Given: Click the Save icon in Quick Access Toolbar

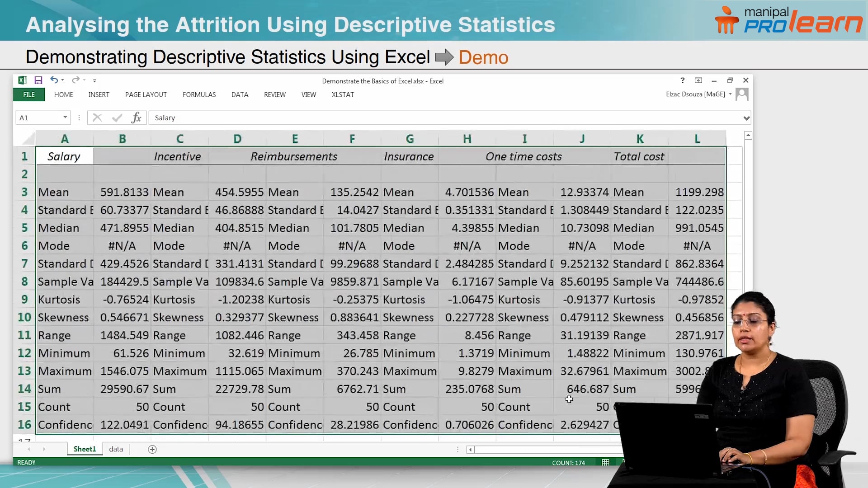Looking at the screenshot, I should pos(38,80).
